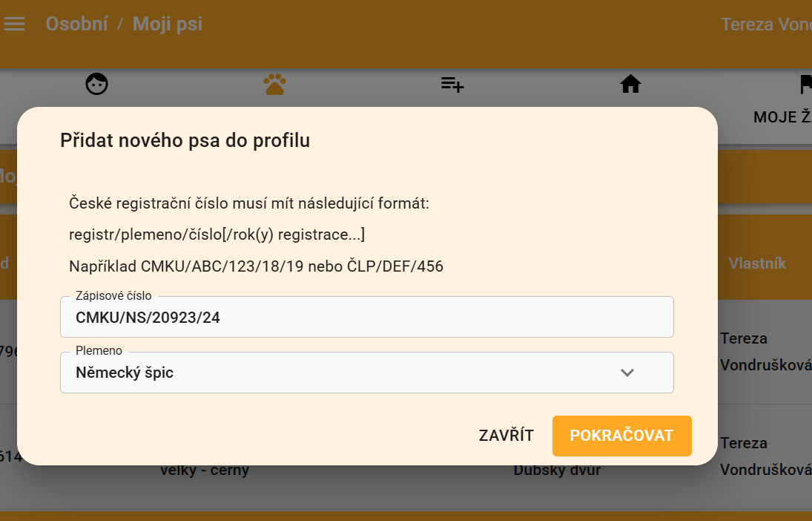Select the Moji psi breadcrumb item
This screenshot has height=521, width=812.
point(168,24)
